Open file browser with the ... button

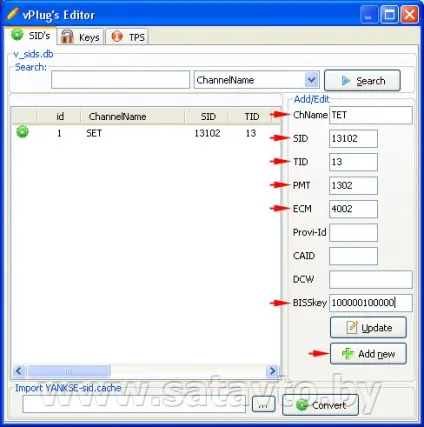[x=263, y=405]
